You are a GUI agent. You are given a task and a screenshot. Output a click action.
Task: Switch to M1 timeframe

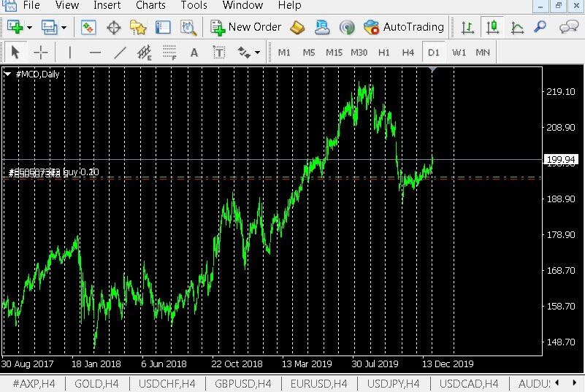284,53
